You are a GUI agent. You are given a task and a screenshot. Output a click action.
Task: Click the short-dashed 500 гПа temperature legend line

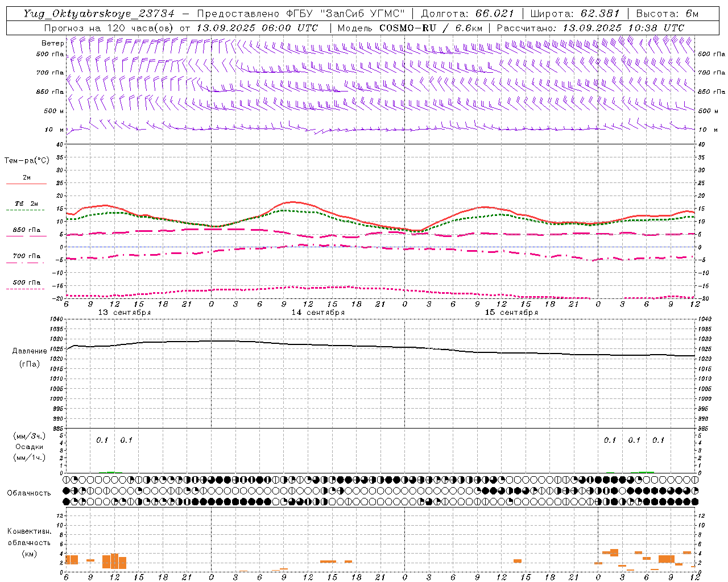tap(25, 289)
